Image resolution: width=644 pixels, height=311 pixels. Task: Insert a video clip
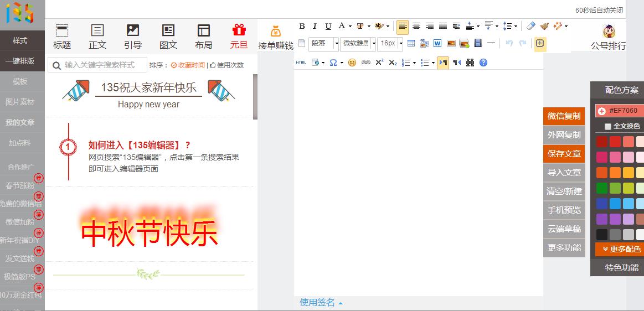478,43
